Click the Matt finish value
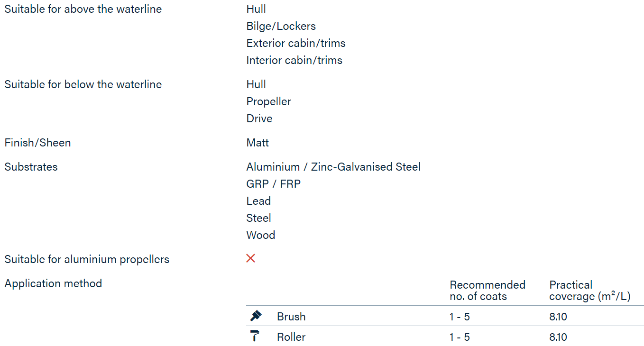The width and height of the screenshot is (644, 346). coord(258,143)
